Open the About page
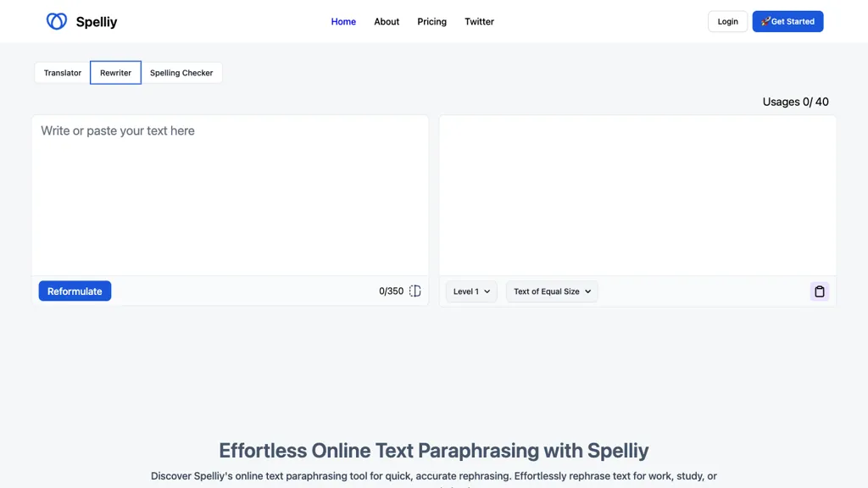This screenshot has height=488, width=868. (x=387, y=21)
